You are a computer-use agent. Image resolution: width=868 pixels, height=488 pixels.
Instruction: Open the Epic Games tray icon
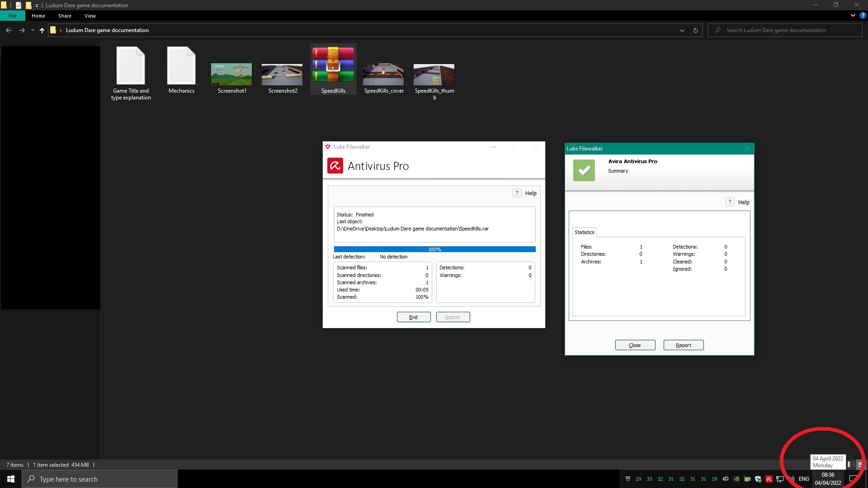click(627, 479)
